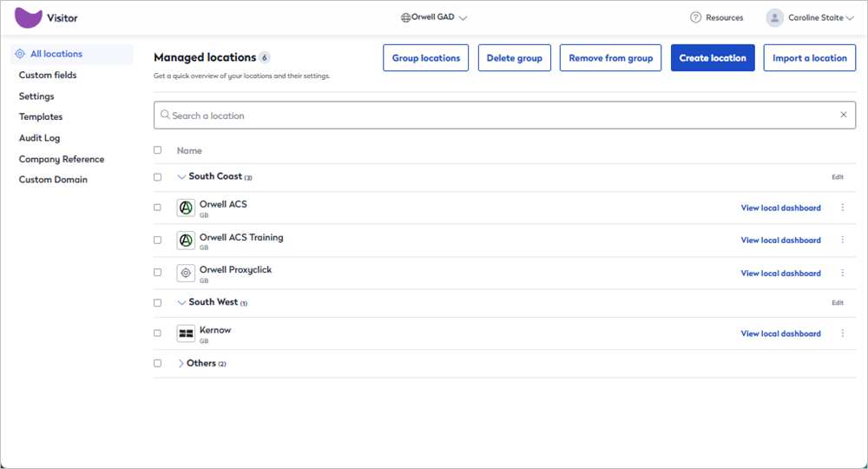
Task: Click the Orwell Proxyclick name
Action: click(235, 269)
